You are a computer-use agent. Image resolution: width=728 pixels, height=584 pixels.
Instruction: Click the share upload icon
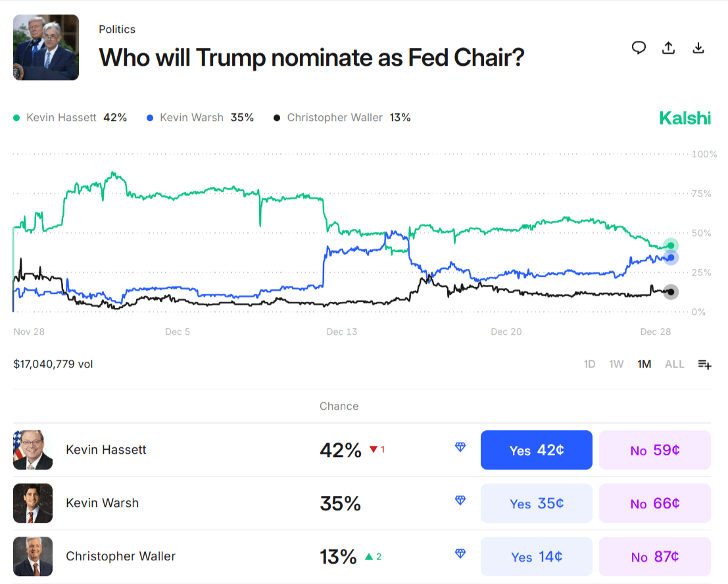668,48
